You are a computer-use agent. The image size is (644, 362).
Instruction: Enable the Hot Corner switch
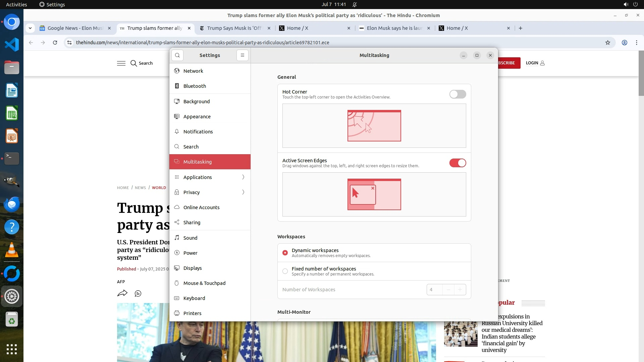(x=458, y=94)
